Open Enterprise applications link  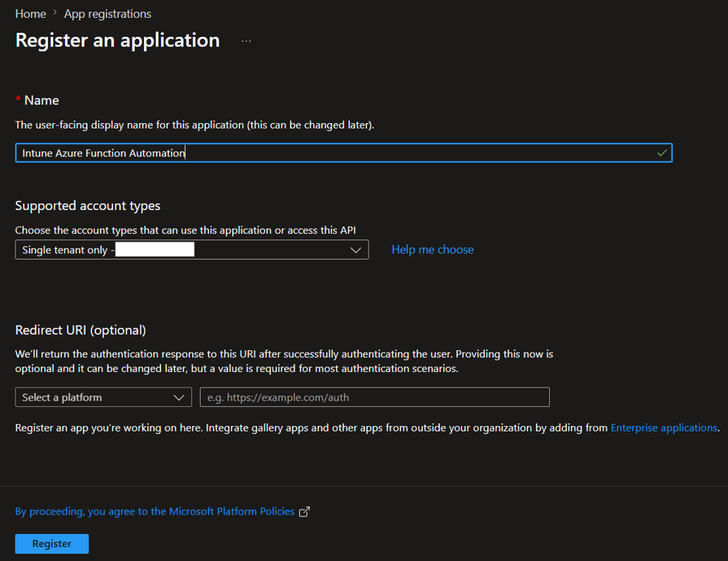pyautogui.click(x=664, y=428)
